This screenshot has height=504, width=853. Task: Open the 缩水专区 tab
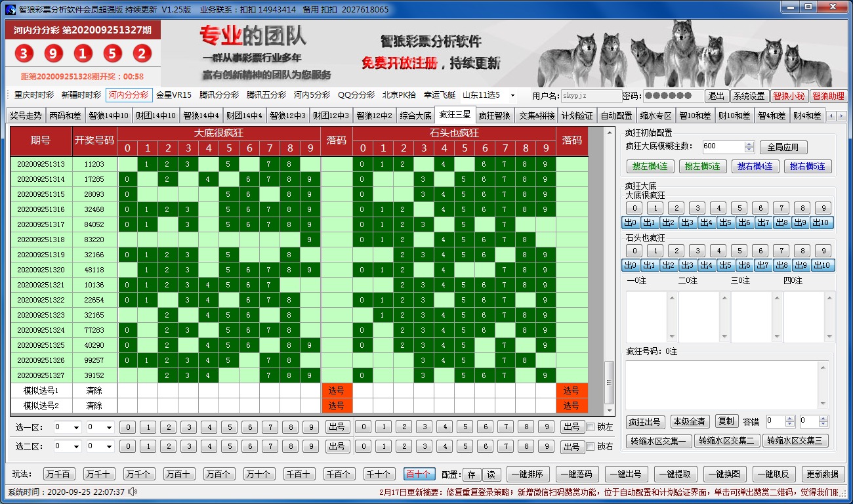tap(655, 115)
